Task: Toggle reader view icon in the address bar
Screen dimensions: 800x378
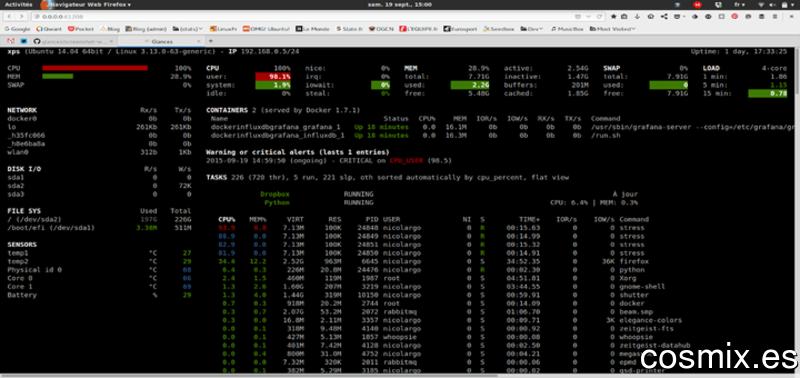Action: (577, 16)
